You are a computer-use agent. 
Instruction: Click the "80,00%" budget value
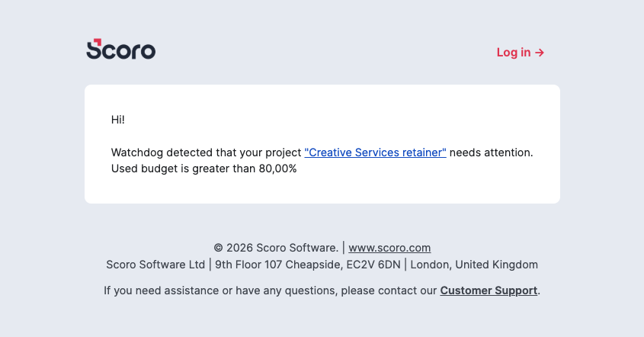point(277,168)
